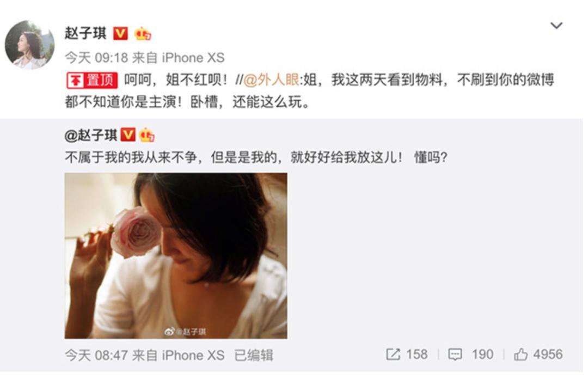Open the post options chevron menu

tap(556, 26)
